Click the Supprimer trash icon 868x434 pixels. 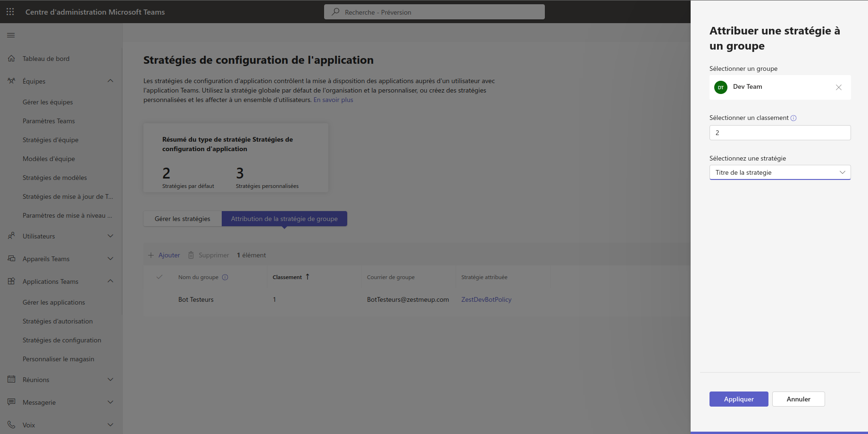pos(191,255)
